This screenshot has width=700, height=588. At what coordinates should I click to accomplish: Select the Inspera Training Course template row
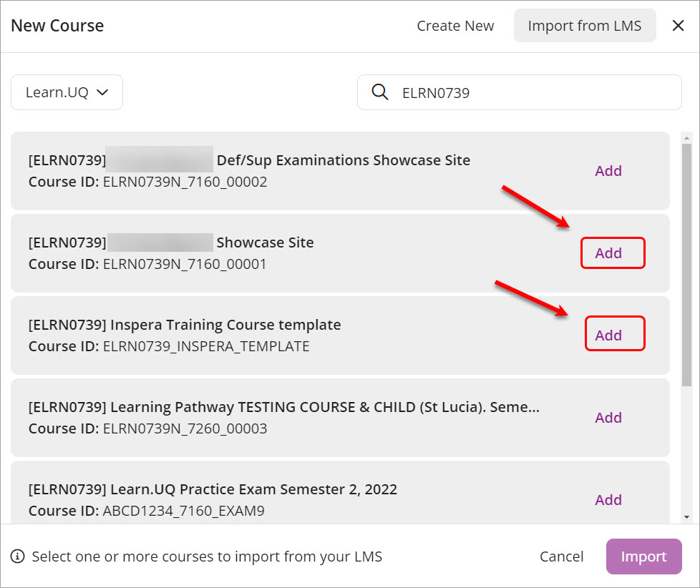point(286,335)
